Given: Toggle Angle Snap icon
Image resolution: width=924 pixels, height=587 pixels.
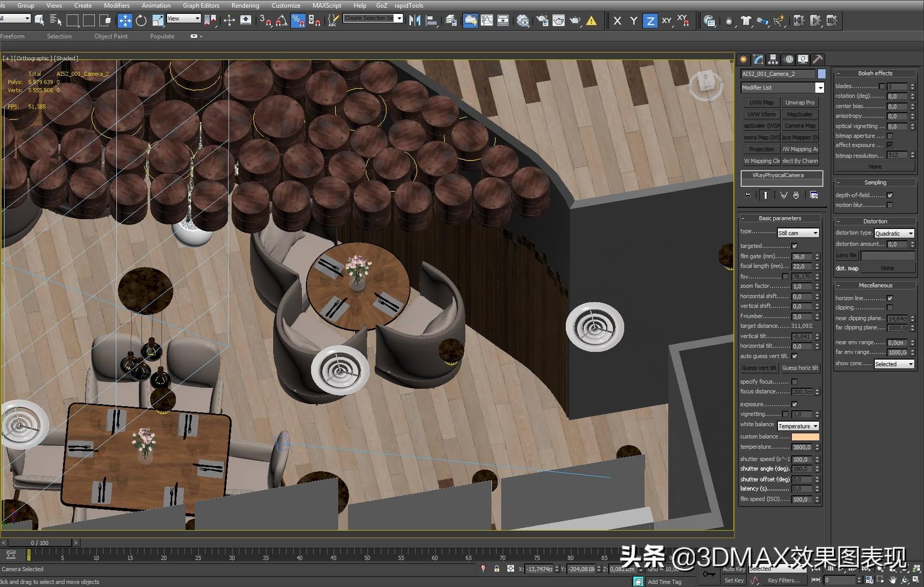Looking at the screenshot, I should coord(282,20).
